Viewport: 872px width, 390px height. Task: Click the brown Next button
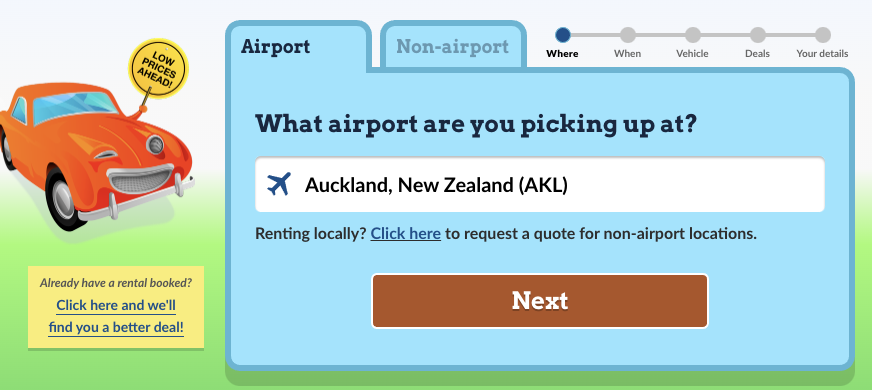click(x=540, y=301)
